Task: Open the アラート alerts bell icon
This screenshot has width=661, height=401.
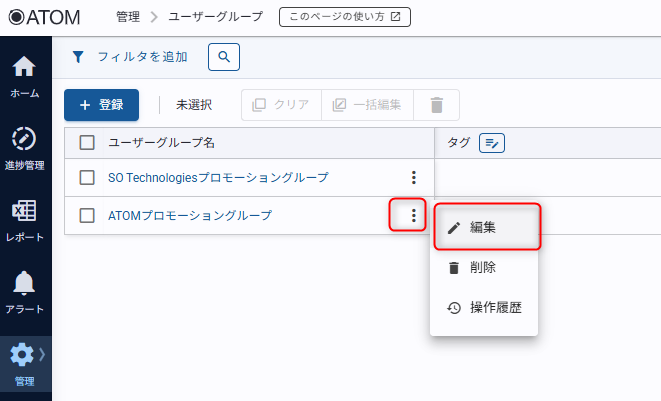Action: tap(25, 284)
